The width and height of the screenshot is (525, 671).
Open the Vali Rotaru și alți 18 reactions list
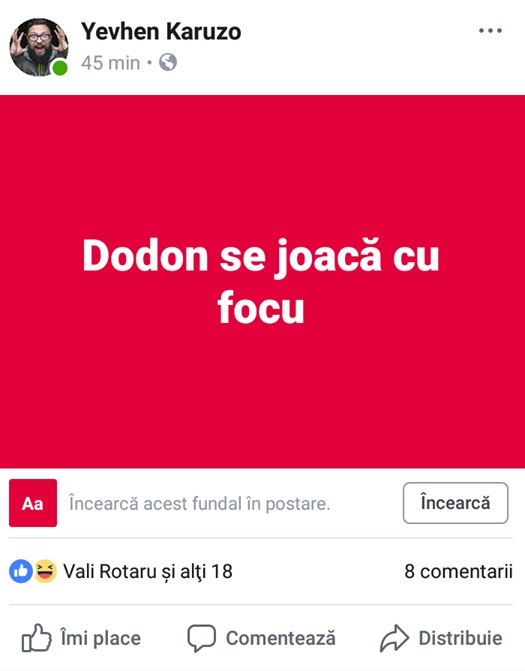tap(148, 571)
